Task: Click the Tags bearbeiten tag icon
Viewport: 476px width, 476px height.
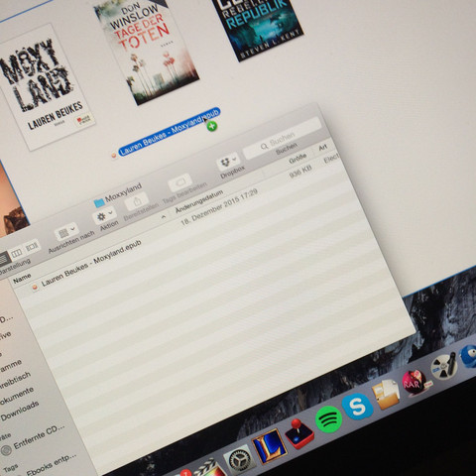Action: (180, 182)
